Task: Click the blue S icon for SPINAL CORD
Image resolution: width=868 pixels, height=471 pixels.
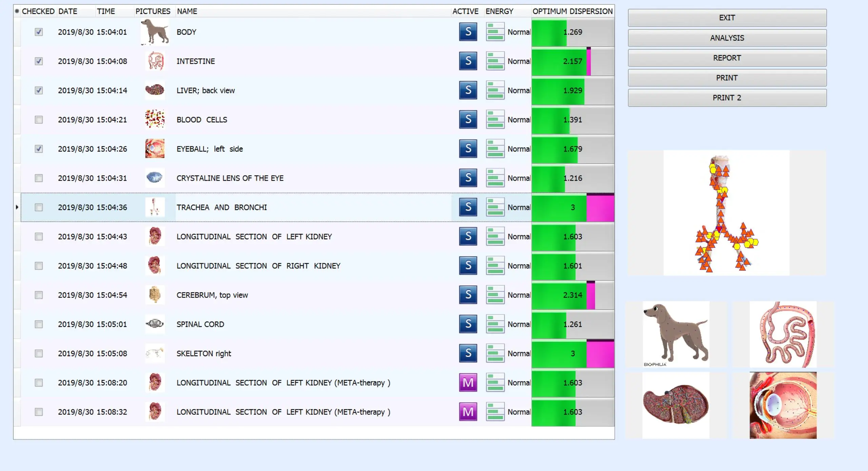Action: (x=468, y=324)
